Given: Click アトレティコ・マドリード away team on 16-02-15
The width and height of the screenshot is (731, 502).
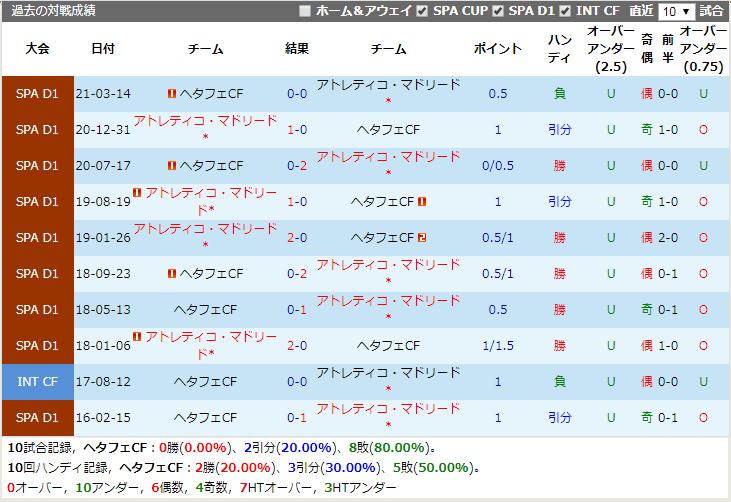Looking at the screenshot, I should click(x=388, y=409).
